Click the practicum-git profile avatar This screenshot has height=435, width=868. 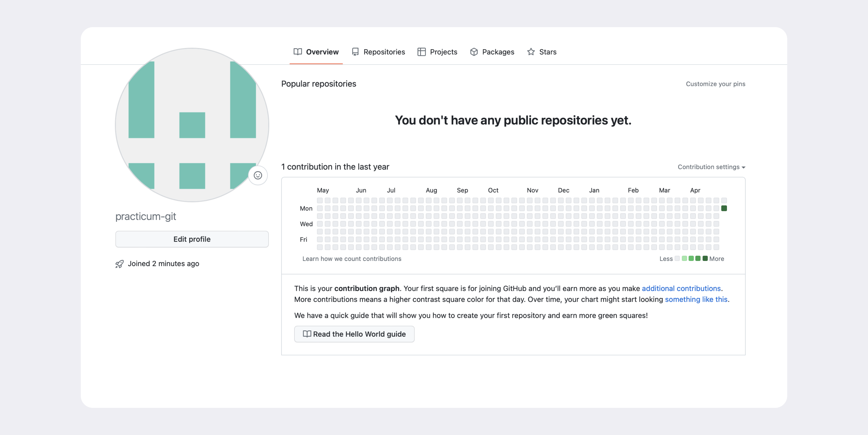point(192,125)
